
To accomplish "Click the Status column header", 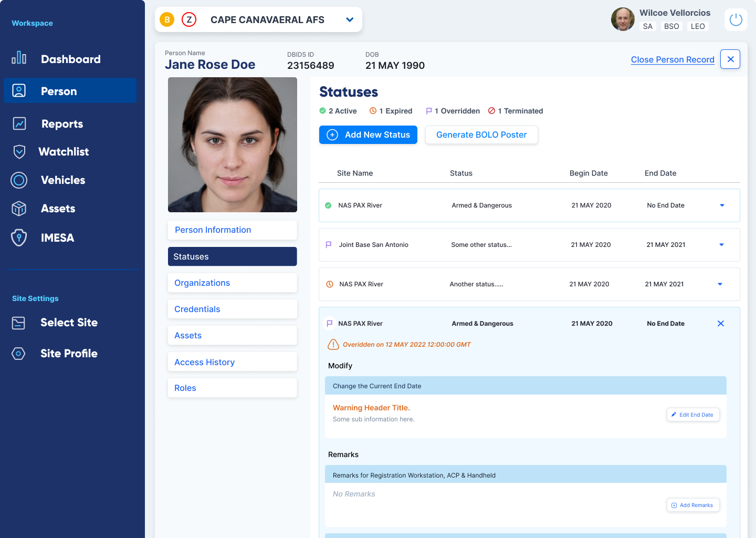I will [x=461, y=173].
